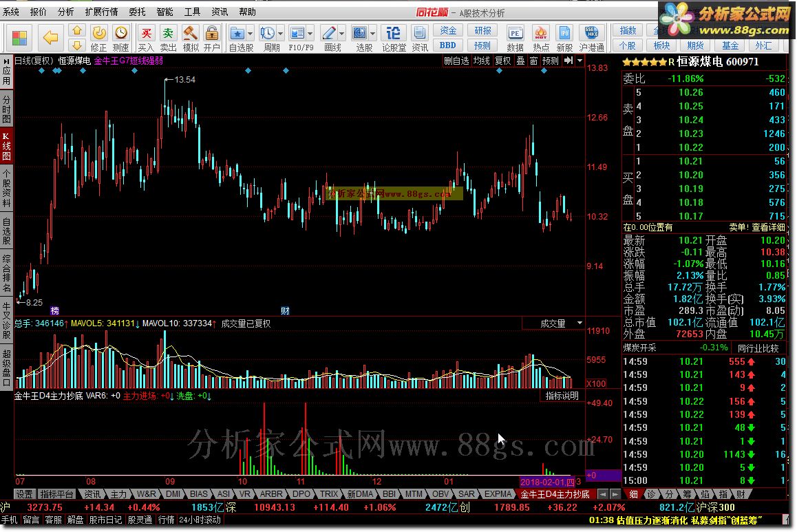Expand the 自选股 dropdown arrow

tap(250, 34)
